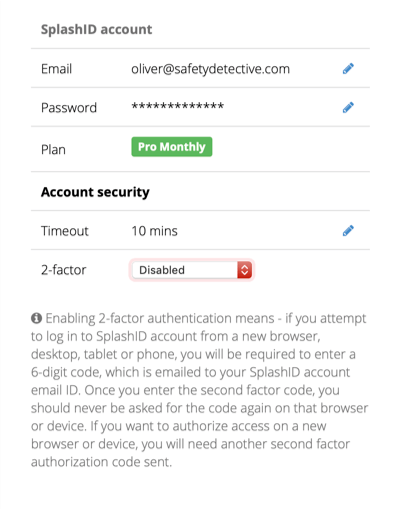This screenshot has height=509, width=396.
Task: Select the word Disabled in 2-factor selector
Action: 162,270
